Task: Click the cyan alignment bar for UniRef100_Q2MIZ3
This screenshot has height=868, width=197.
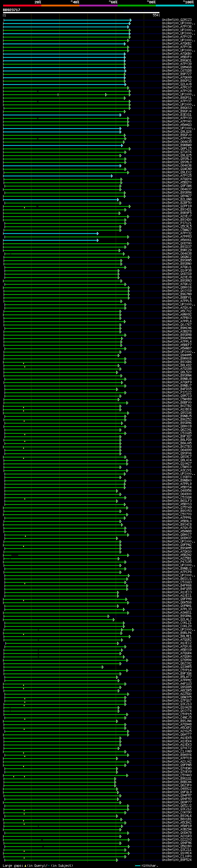Action: (67, 20)
